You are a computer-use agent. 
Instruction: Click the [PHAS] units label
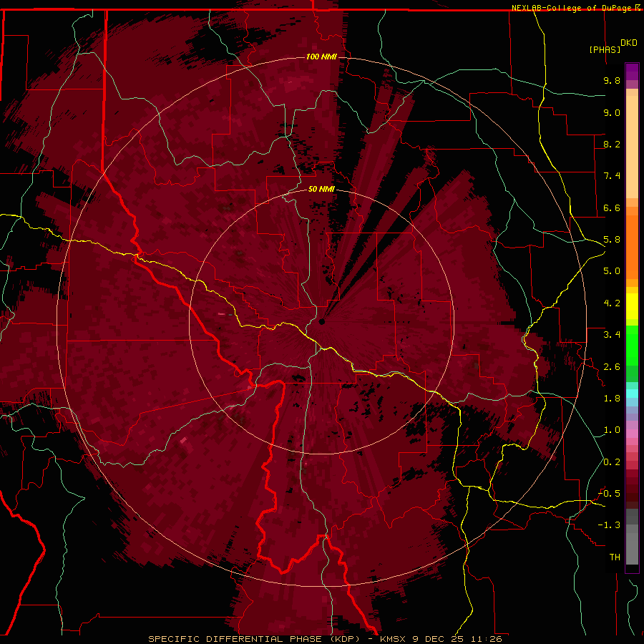(605, 49)
